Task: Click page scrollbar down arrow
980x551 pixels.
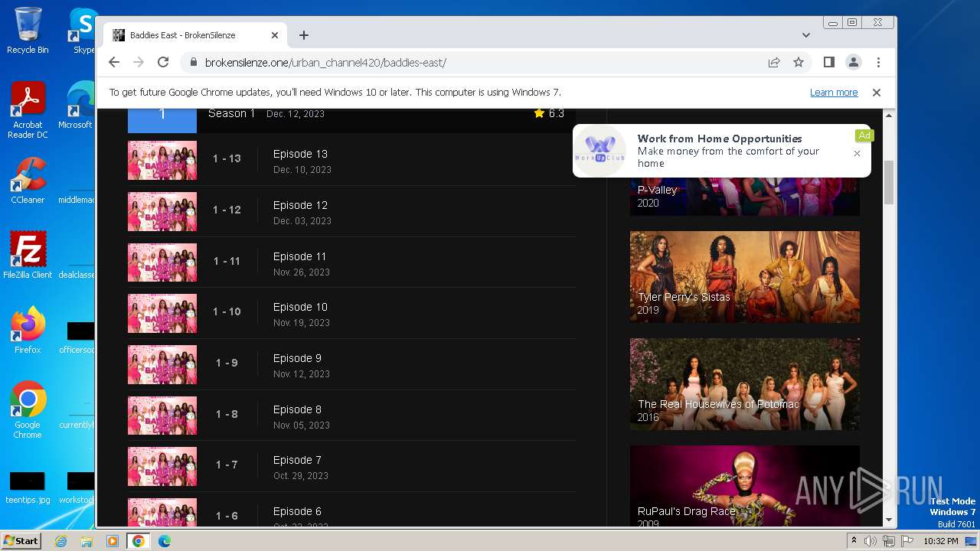Action: point(889,520)
